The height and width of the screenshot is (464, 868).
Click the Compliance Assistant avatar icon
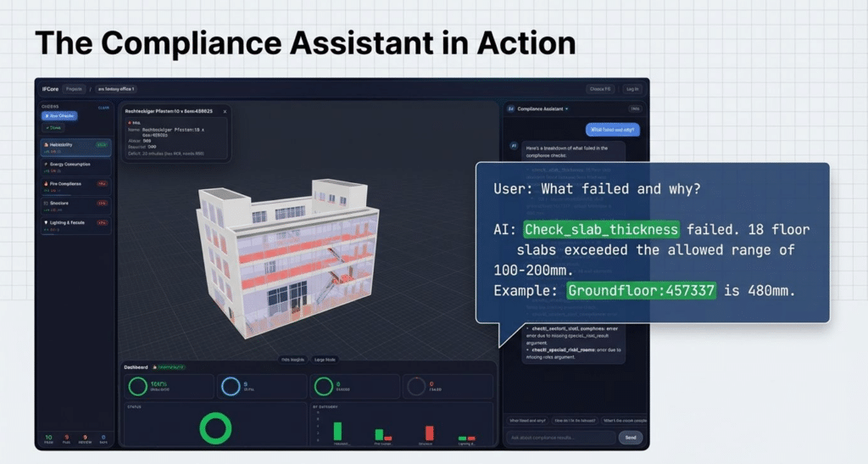point(511,109)
